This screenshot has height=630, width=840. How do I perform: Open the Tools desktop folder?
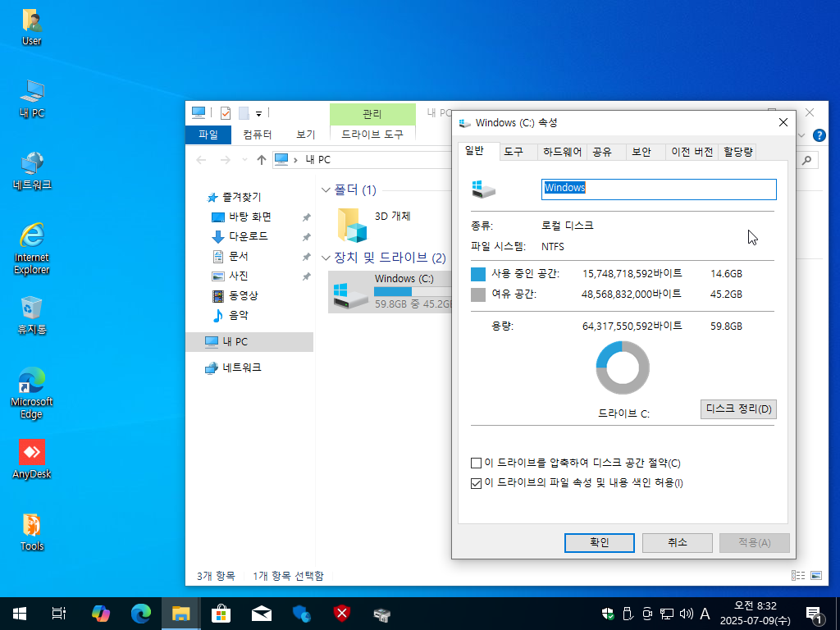tap(32, 532)
